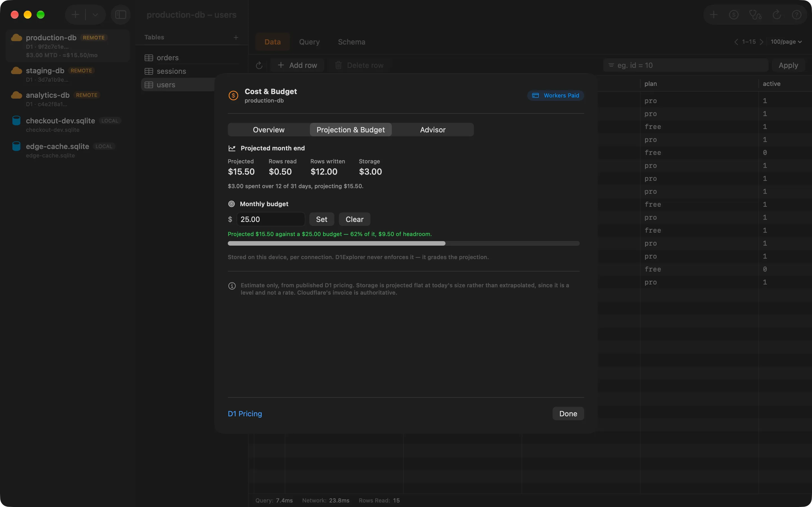
Task: Open the health stethoscope icon in toolbar
Action: [x=755, y=15]
